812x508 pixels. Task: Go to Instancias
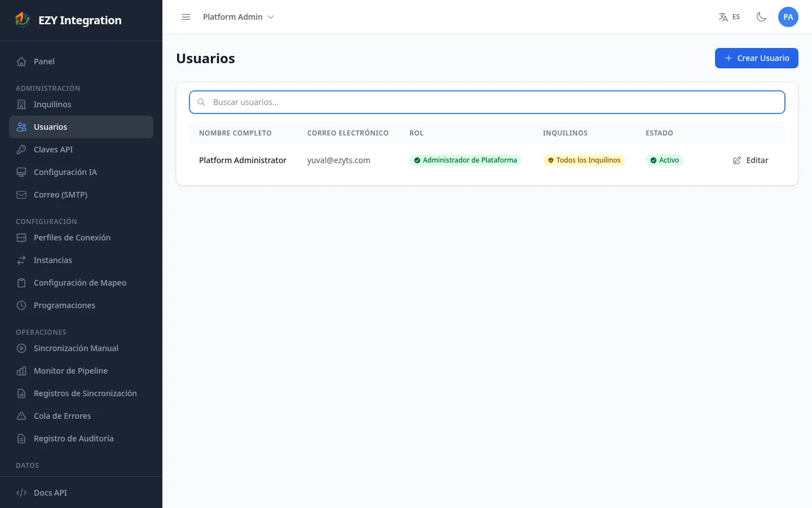click(x=81, y=260)
